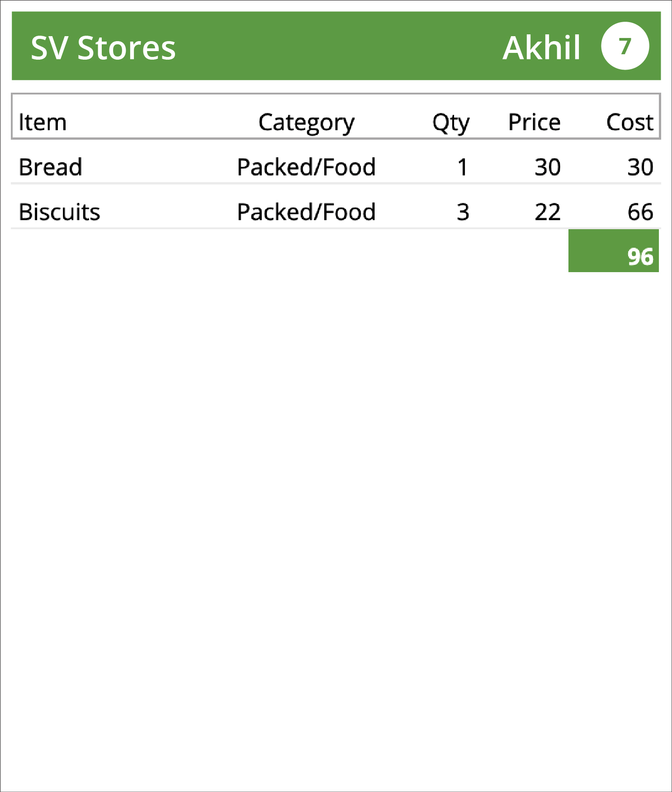The width and height of the screenshot is (672, 792).
Task: Click the SV Stores title
Action: coord(103,48)
